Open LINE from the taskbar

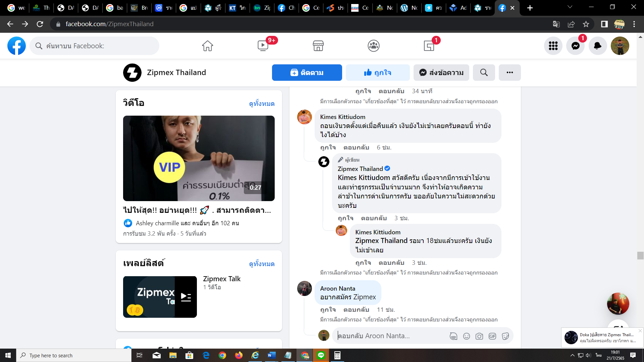coord(321,355)
